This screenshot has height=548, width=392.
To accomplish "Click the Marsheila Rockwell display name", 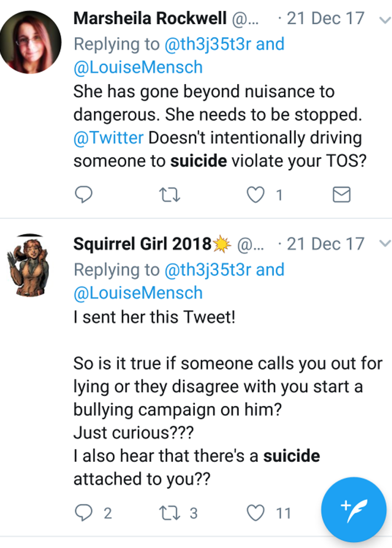I will point(150,18).
